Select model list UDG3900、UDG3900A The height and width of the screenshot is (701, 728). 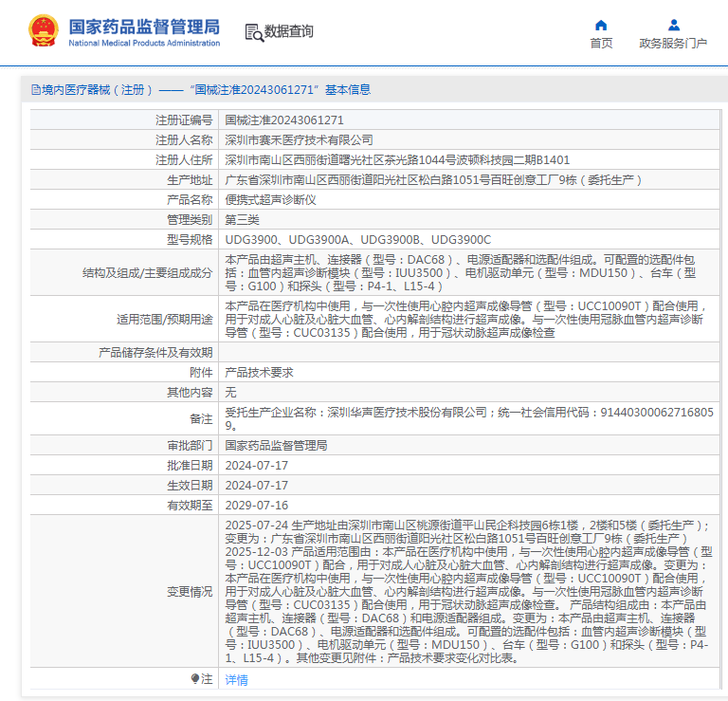coord(358,240)
